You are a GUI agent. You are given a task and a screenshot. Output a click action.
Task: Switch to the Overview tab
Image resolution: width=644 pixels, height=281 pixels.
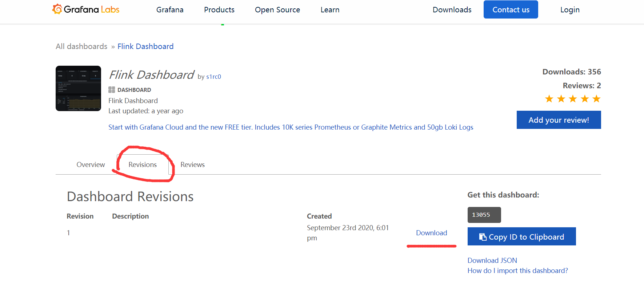point(91,164)
